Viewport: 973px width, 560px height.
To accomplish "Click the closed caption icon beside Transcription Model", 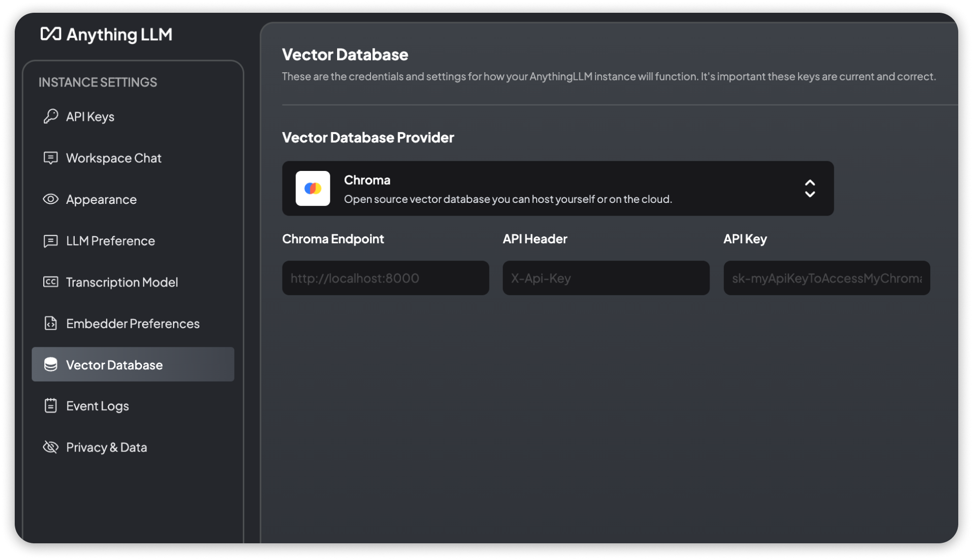I will [x=51, y=281].
